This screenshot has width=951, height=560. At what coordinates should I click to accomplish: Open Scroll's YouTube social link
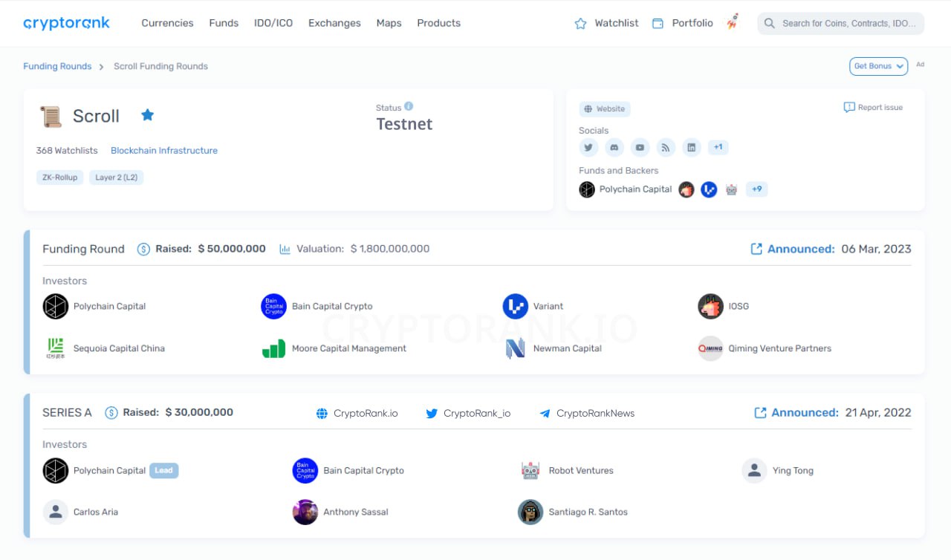tap(640, 147)
